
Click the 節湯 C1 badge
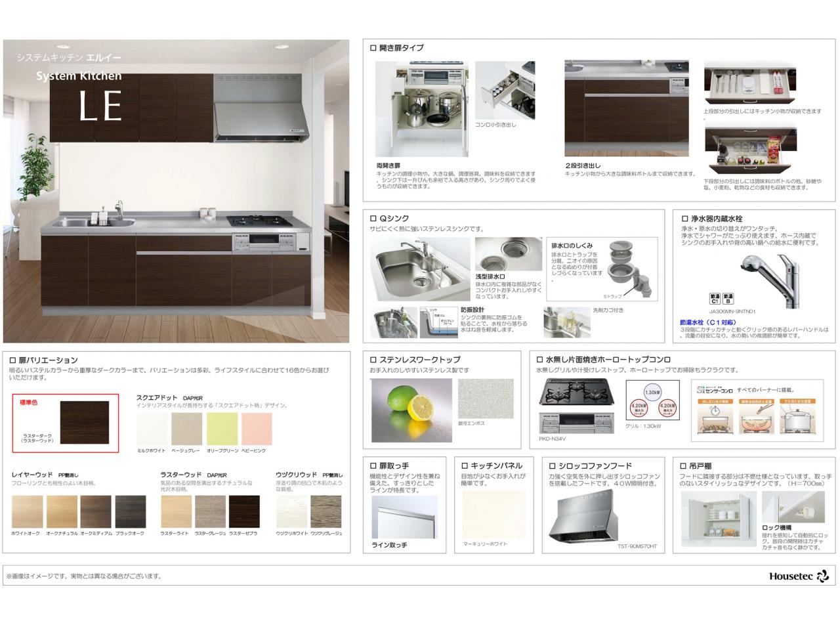pos(715,299)
